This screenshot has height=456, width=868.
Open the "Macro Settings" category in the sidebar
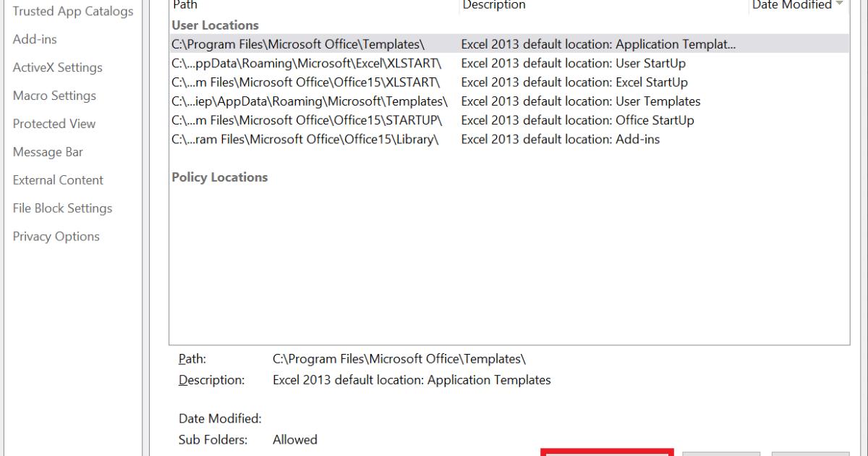[x=54, y=96]
